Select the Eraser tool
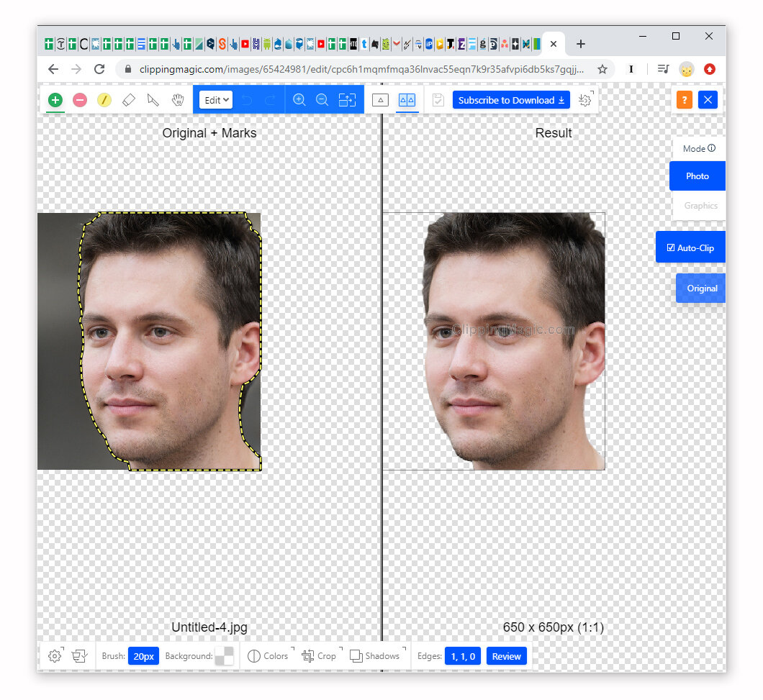 pos(128,100)
